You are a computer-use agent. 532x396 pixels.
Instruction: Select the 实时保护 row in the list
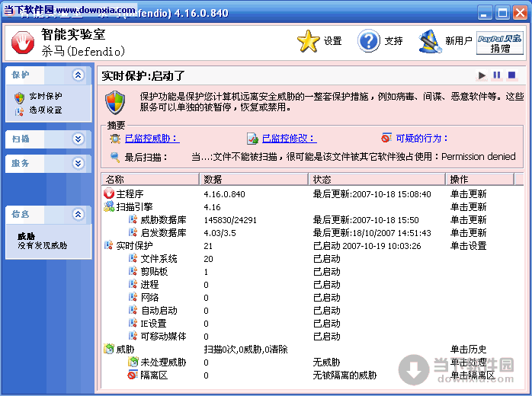coord(312,246)
